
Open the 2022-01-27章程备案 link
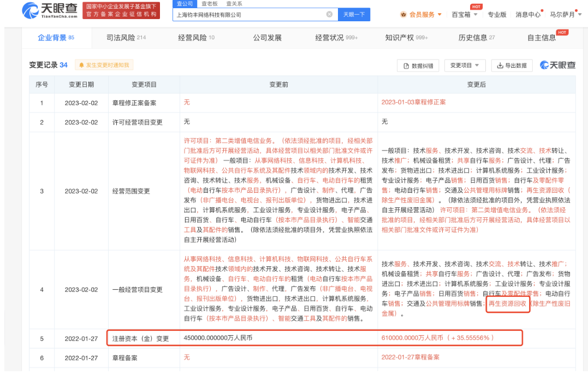pyautogui.click(x=410, y=358)
